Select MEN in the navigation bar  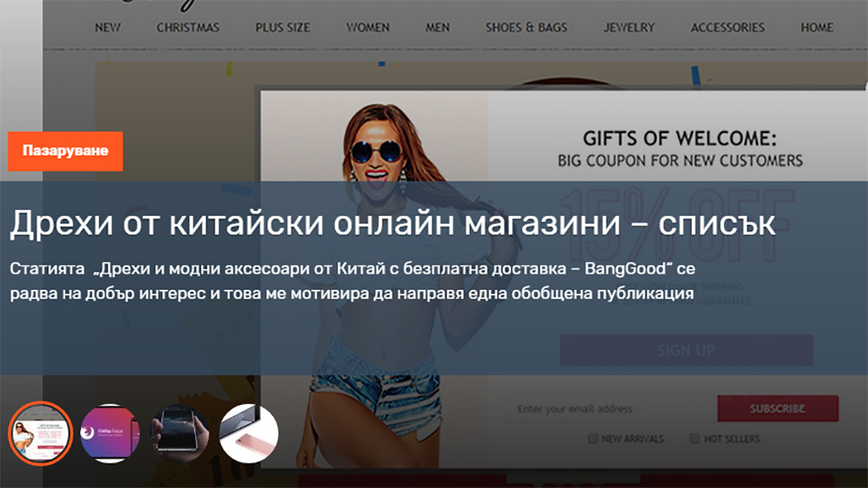[x=437, y=27]
